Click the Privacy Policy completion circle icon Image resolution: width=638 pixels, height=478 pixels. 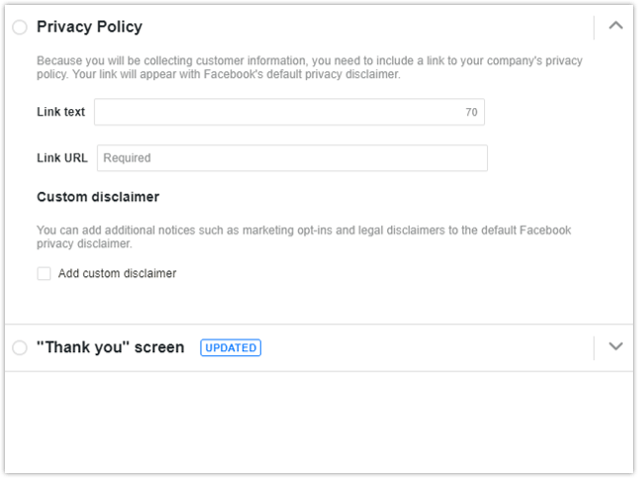(x=20, y=28)
